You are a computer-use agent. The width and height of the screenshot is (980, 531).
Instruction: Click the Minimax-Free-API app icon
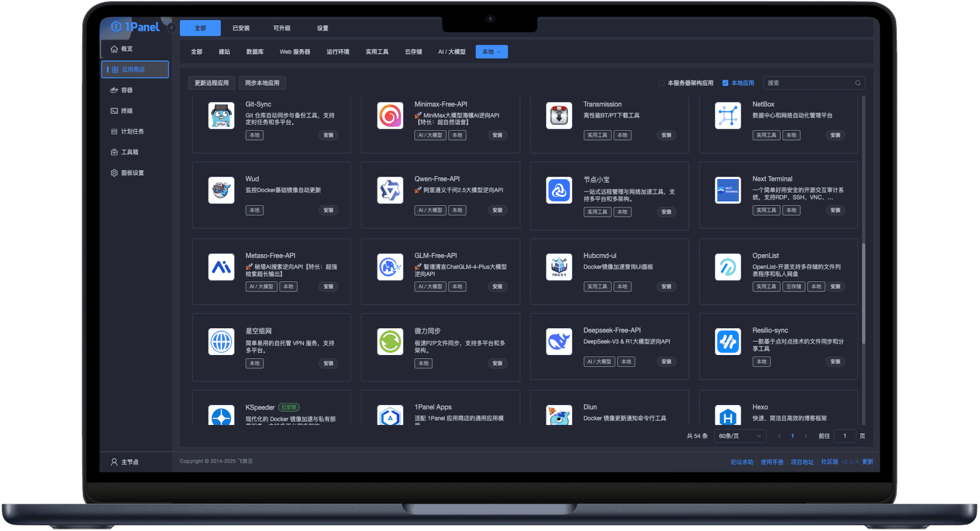click(x=390, y=116)
